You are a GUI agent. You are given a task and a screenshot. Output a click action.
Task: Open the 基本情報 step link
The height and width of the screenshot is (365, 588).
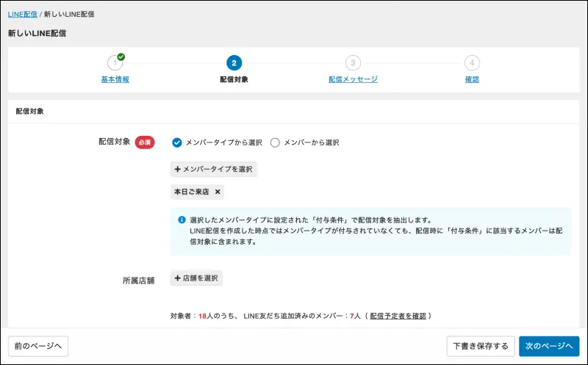point(115,79)
